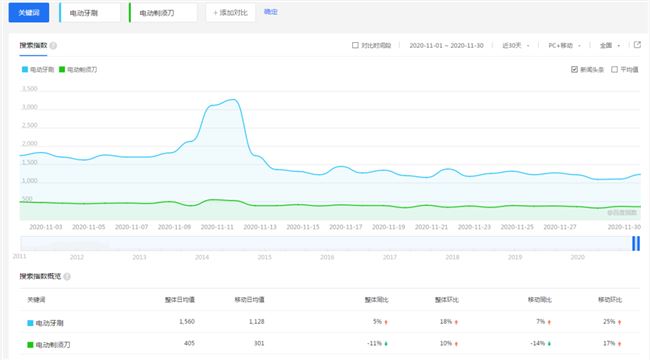Click the export icon at top right of chart

[x=637, y=45]
